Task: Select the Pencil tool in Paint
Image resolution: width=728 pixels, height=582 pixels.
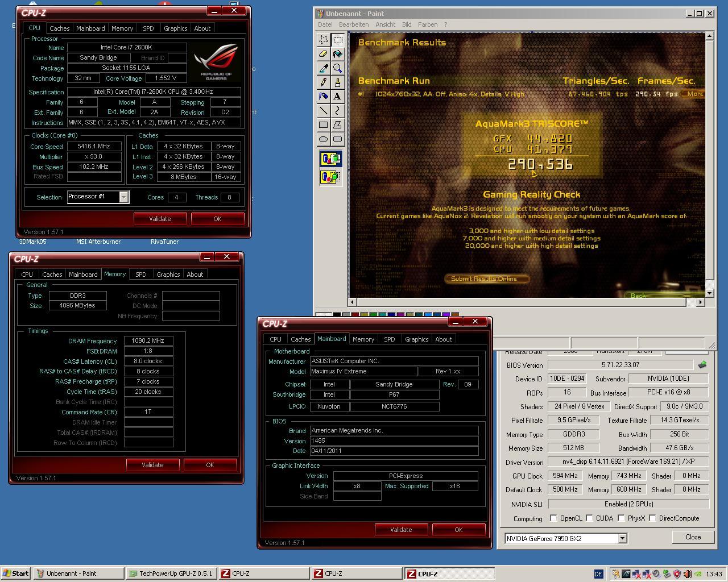Action: coord(324,82)
